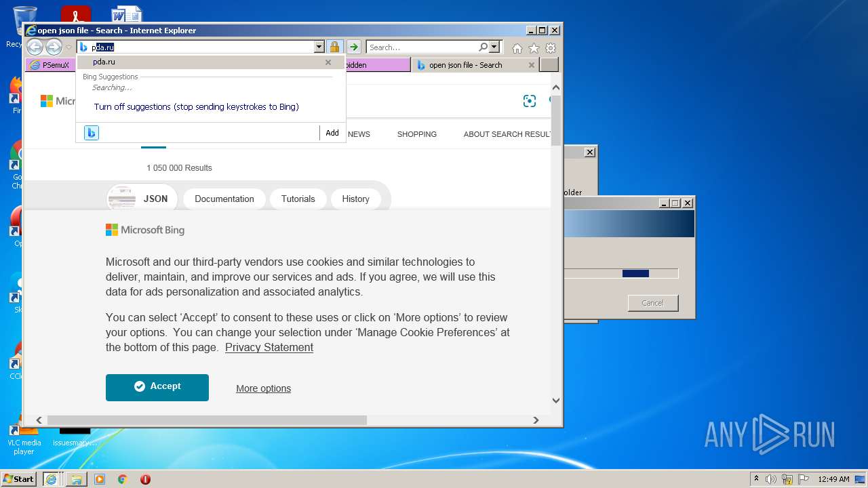Click the Internet Explorer window title icon
The height and width of the screenshot is (488, 868).
pos(31,30)
